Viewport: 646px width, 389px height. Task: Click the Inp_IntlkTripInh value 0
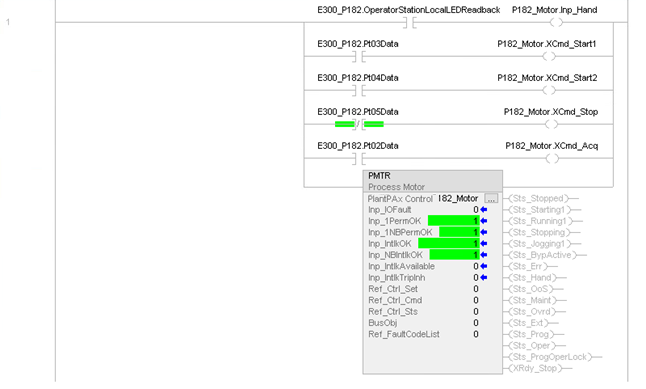[476, 278]
